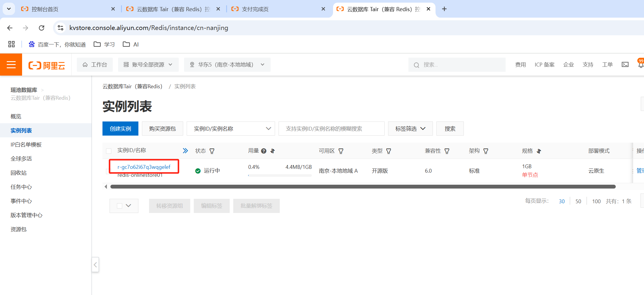Image resolution: width=644 pixels, height=295 pixels.
Task: Show the 用量 help tooltip icon
Action: 264,151
